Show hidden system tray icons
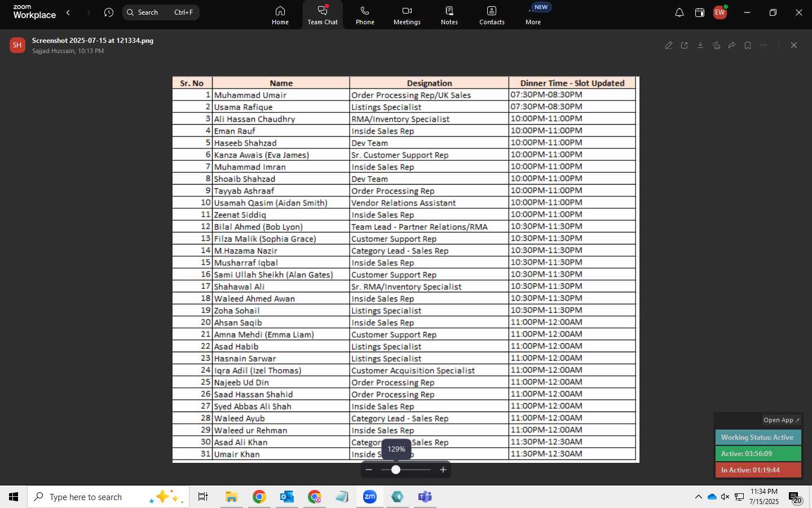This screenshot has width=812, height=508. [x=699, y=497]
